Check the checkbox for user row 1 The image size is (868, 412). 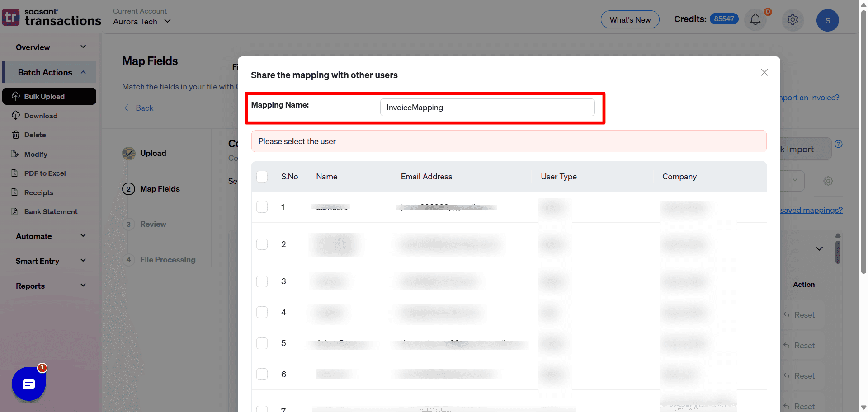[x=262, y=207]
